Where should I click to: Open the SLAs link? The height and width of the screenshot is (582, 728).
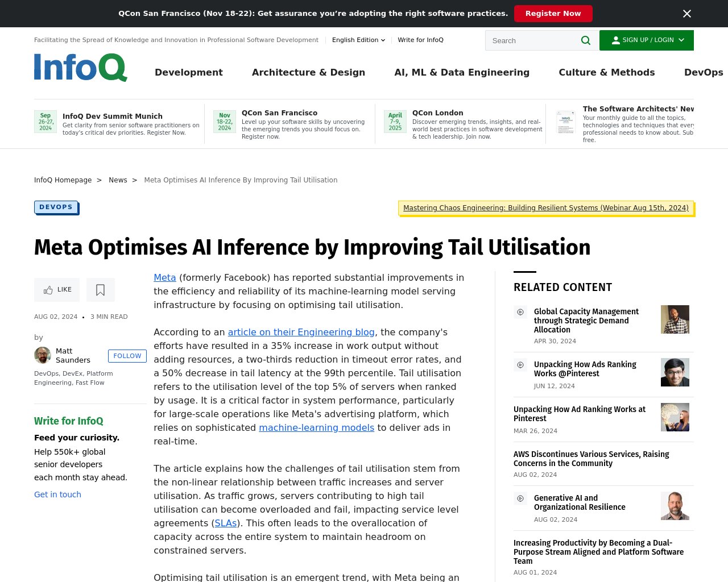click(x=226, y=523)
